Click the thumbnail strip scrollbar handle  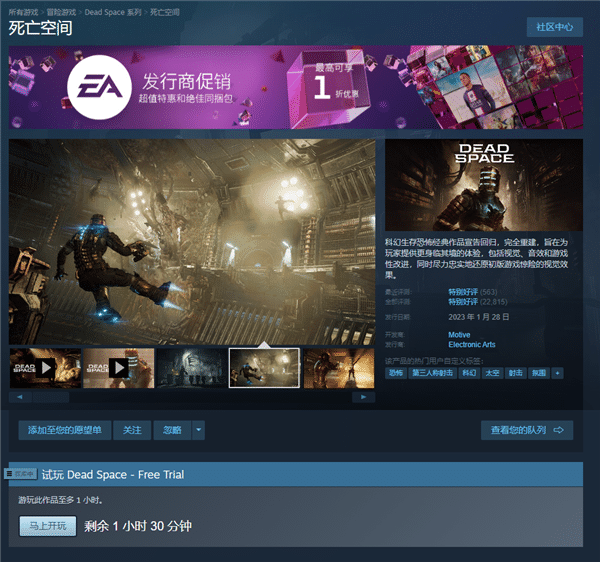[51, 397]
